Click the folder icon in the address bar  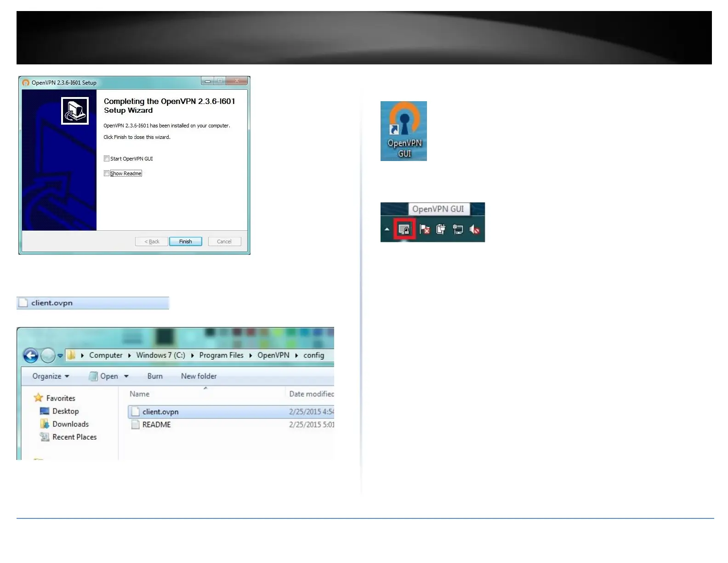71,355
